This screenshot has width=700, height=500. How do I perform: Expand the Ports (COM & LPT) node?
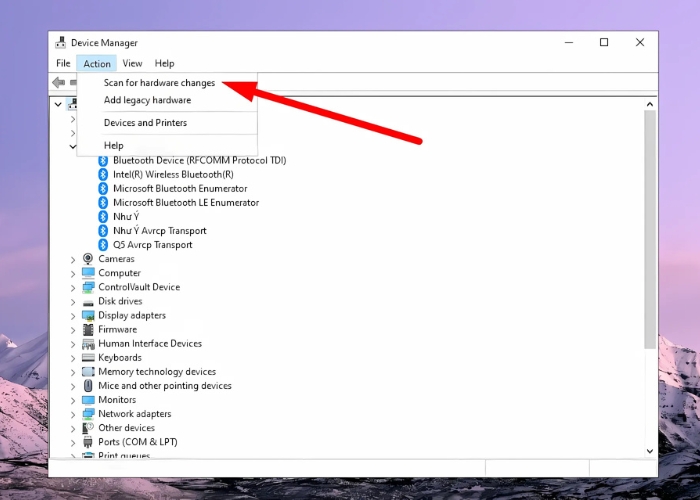tap(73, 442)
